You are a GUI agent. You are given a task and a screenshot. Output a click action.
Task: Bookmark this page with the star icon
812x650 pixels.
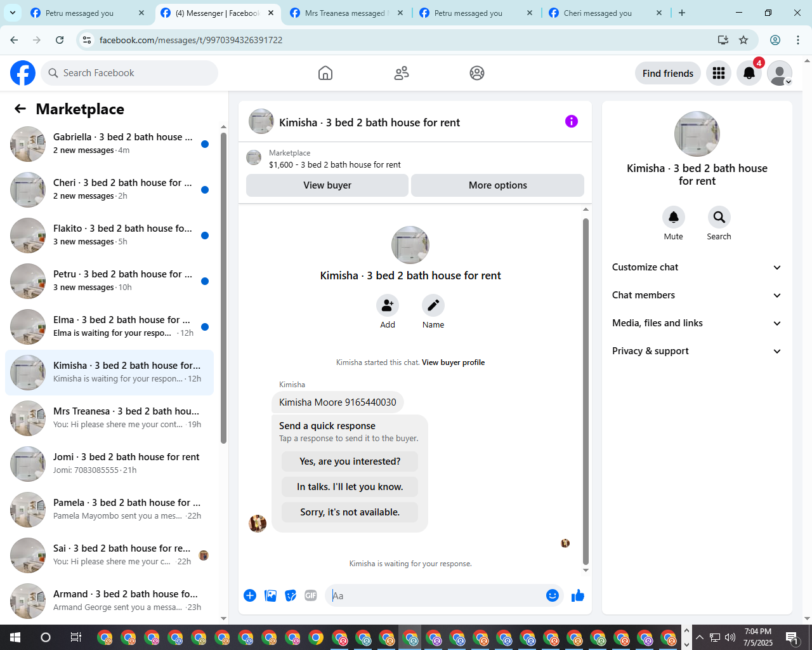[x=743, y=40]
